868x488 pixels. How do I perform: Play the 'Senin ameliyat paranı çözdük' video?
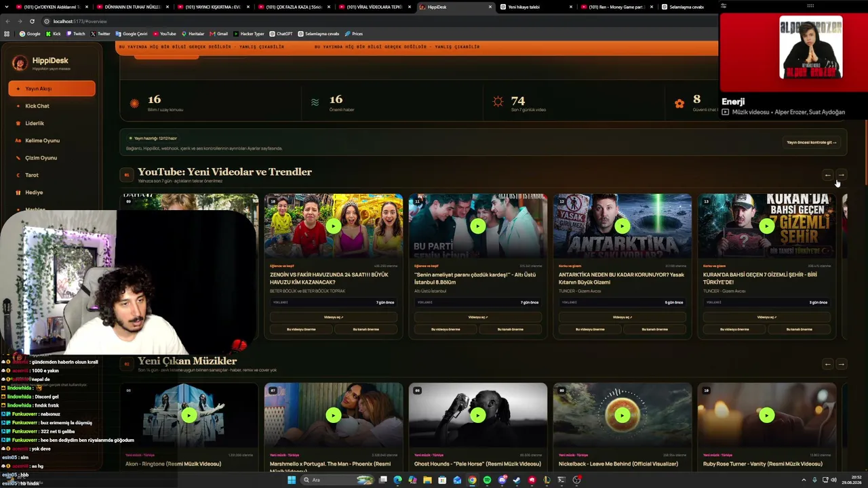(x=477, y=226)
